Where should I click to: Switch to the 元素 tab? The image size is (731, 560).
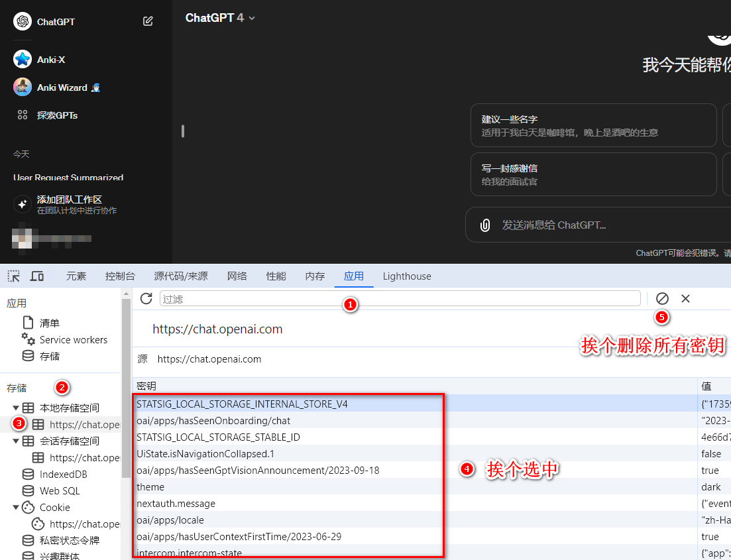click(76, 276)
